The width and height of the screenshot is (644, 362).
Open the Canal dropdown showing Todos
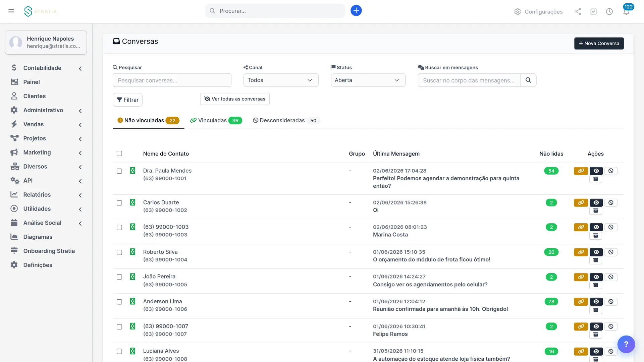(281, 80)
